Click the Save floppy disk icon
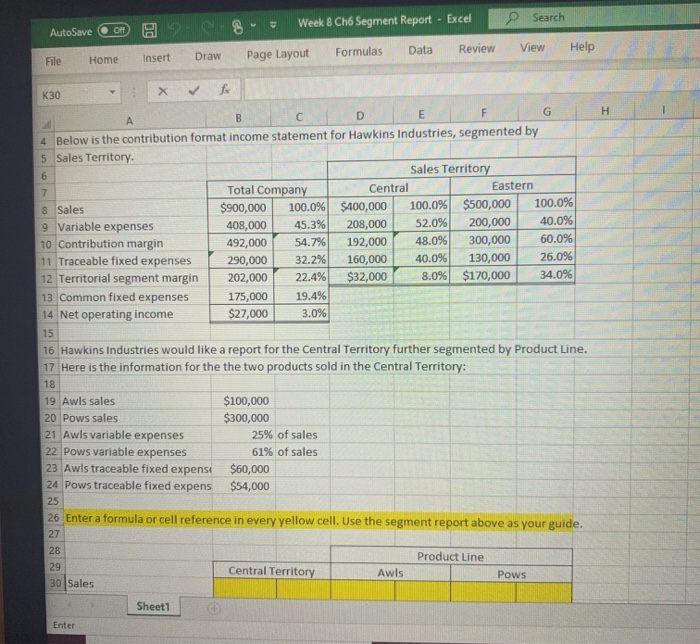 [150, 30]
